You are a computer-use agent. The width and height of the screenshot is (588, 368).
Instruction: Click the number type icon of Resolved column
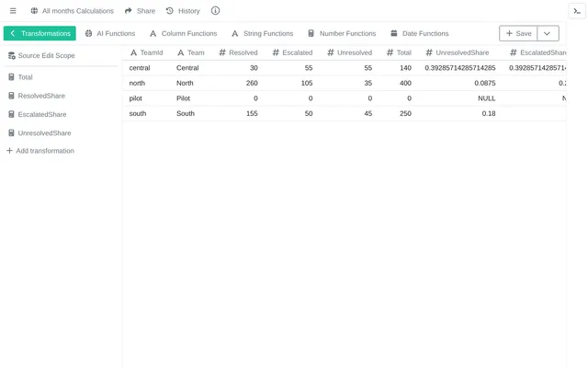tap(222, 52)
